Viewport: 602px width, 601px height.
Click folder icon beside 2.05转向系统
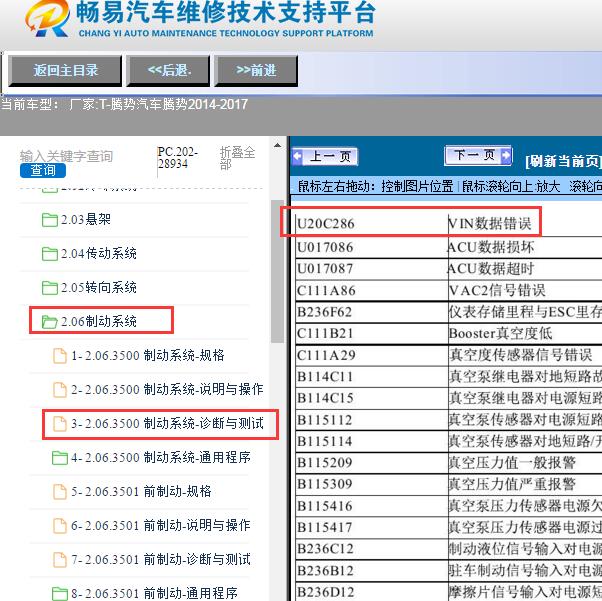[x=50, y=288]
